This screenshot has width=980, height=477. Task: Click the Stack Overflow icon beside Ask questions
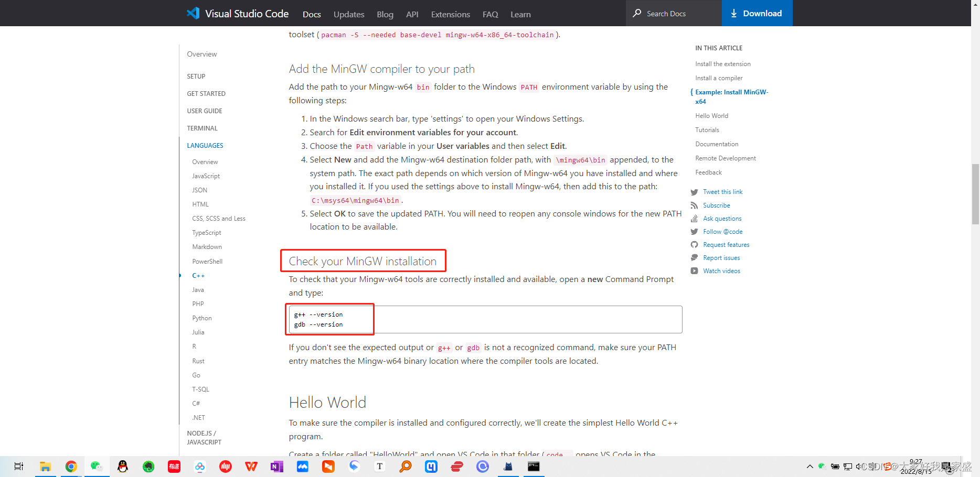[694, 219]
